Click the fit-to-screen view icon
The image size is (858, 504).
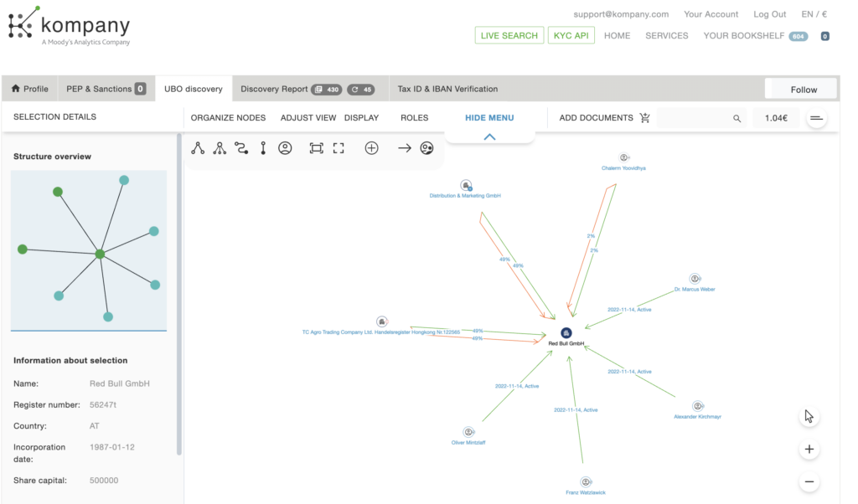tap(316, 148)
